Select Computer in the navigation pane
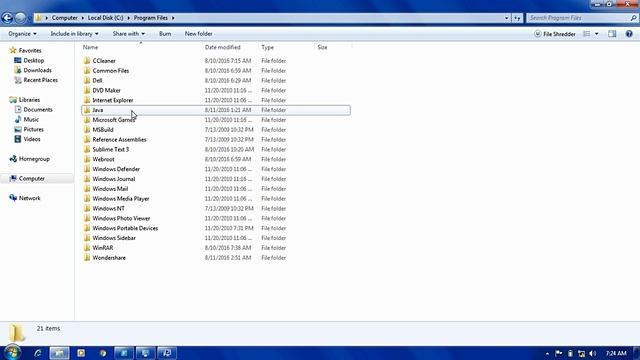640x360 pixels. (x=27, y=178)
